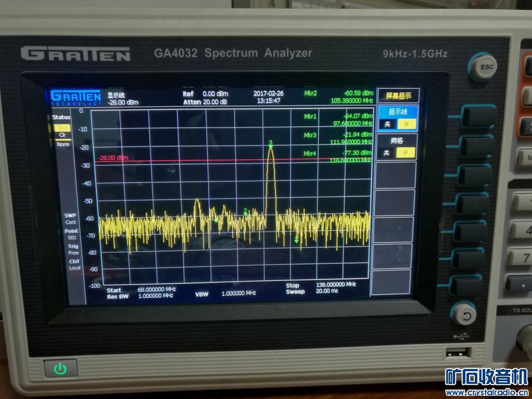Viewport: 532px width, 399px height.
Task: Click the Norm status label
Action: pyautogui.click(x=63, y=144)
